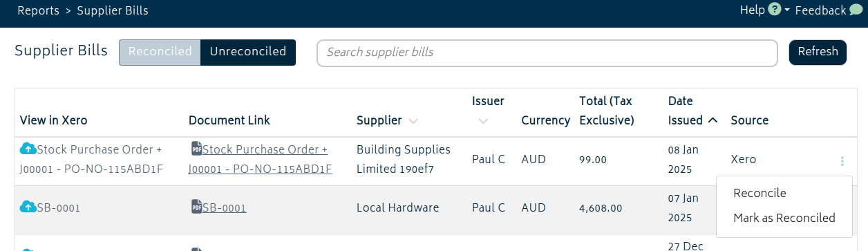This screenshot has height=251, width=868.
Task: Click the Refresh button
Action: (x=818, y=52)
